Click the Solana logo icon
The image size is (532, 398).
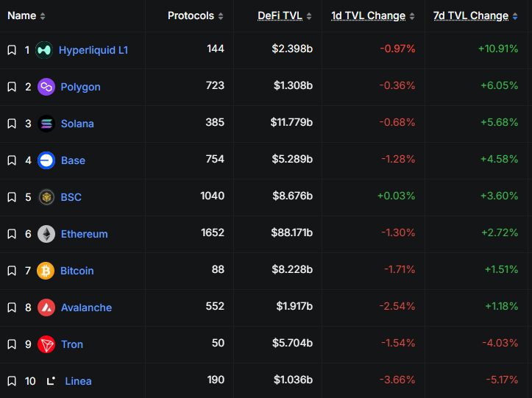[x=46, y=124]
